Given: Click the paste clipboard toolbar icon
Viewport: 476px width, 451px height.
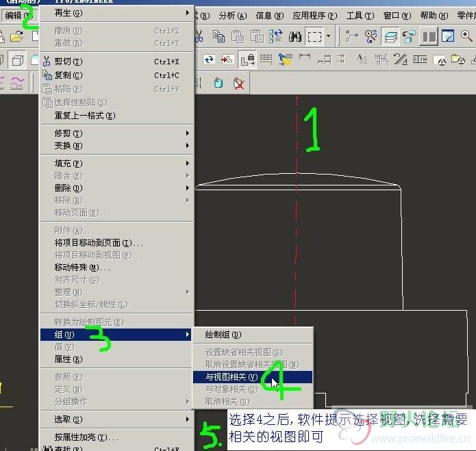Looking at the screenshot, I should tap(238, 36).
